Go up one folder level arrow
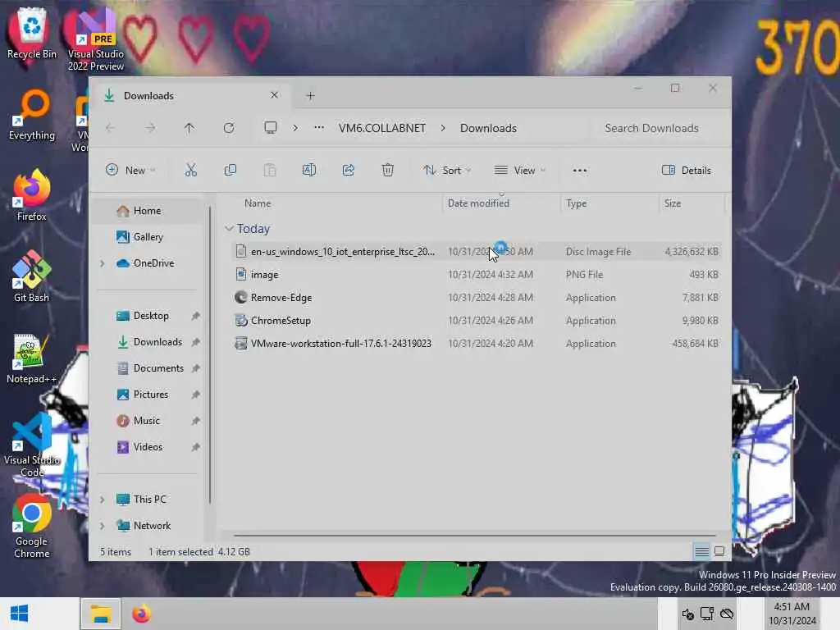 (x=189, y=128)
